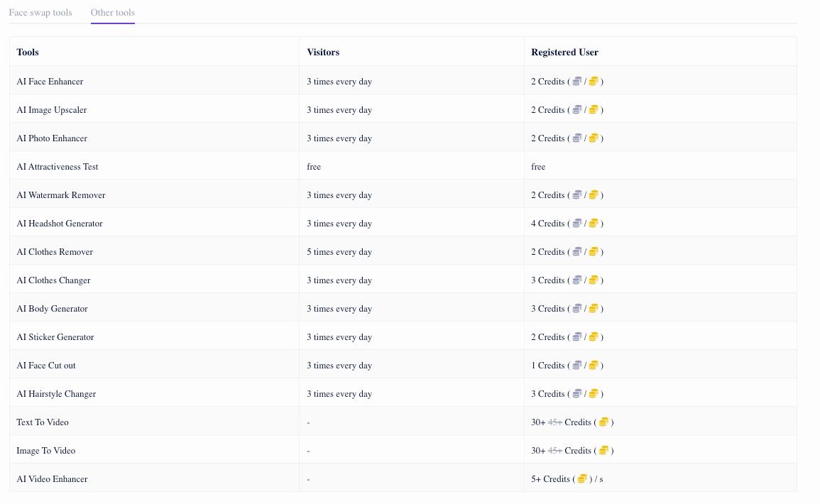
Task: Click silver coin icon in AI Face Enhancer row
Action: pyautogui.click(x=577, y=82)
